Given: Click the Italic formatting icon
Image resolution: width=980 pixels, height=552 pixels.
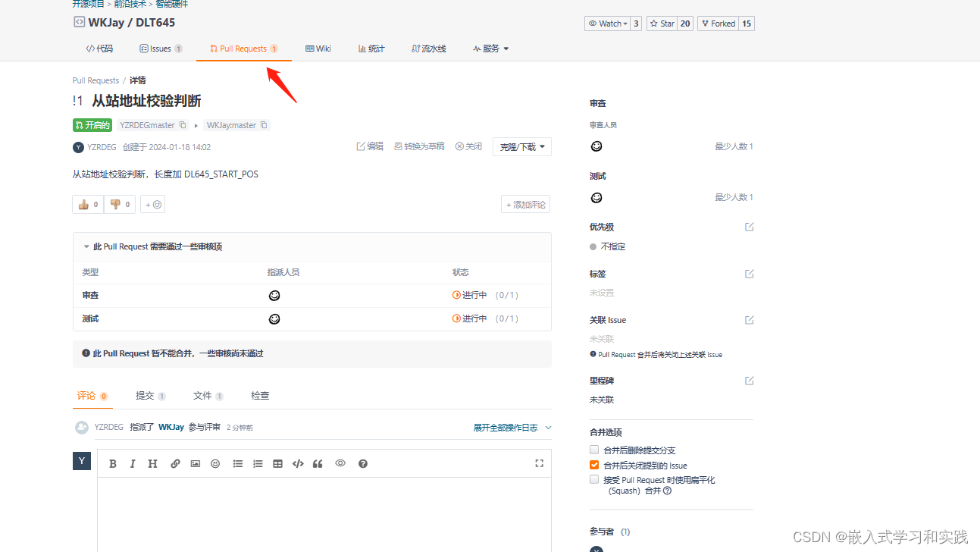Looking at the screenshot, I should (133, 463).
